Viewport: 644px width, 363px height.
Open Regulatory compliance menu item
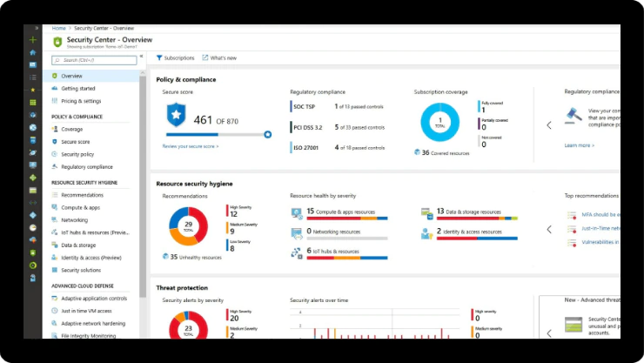click(x=87, y=167)
